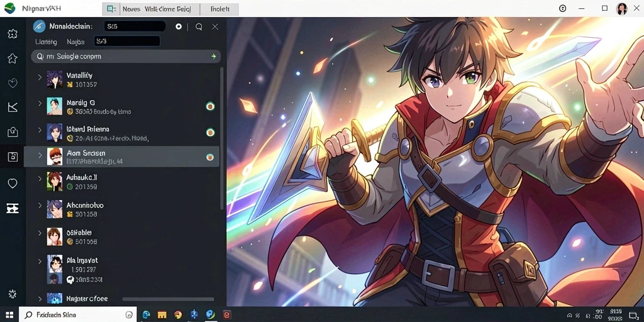Toggle the record dot in the panel header
644x322 pixels.
[179, 26]
